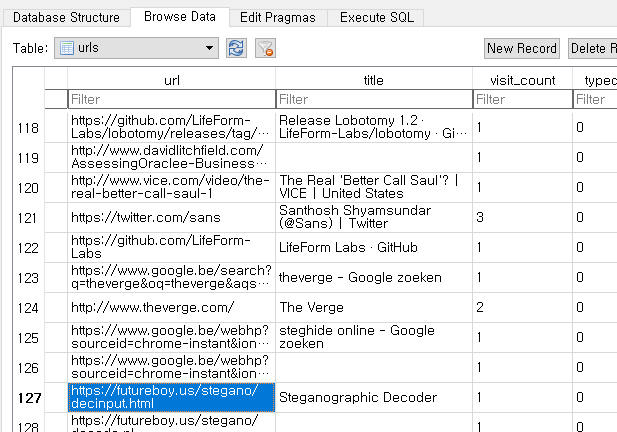Select the 'Steganographic Decoder' title cell
Viewport: 617px width, 432px height.
[374, 397]
